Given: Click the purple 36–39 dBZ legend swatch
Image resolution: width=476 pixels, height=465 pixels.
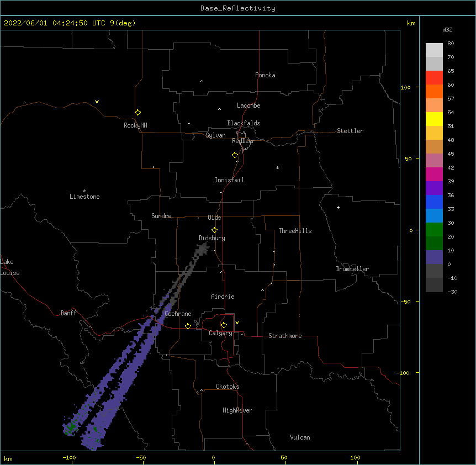Looking at the screenshot, I should (x=434, y=188).
